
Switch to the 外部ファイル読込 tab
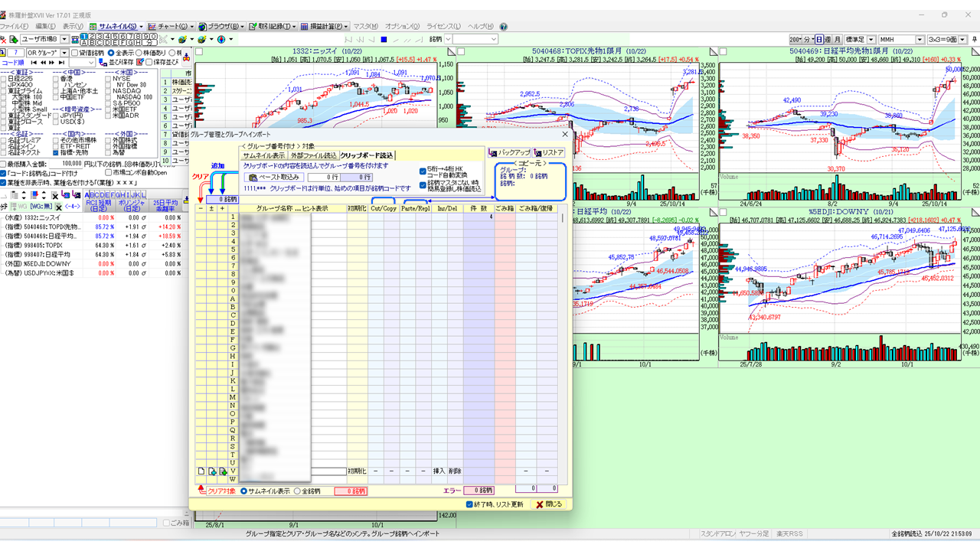pos(314,155)
